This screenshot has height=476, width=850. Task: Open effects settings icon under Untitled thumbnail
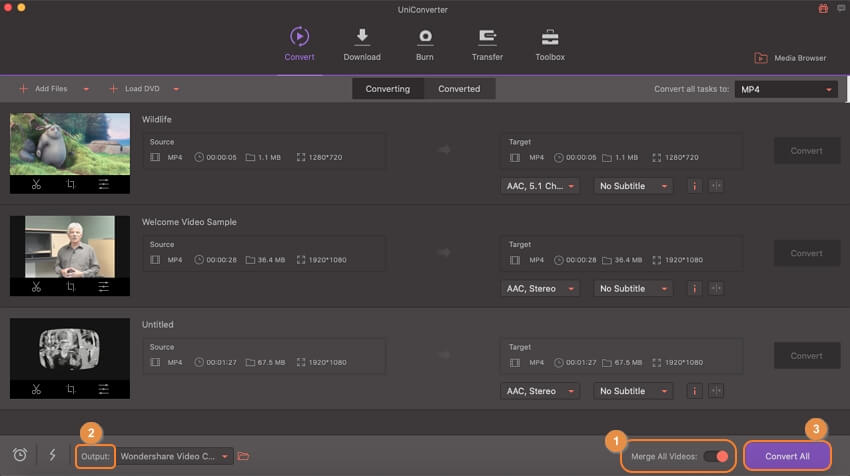click(x=104, y=389)
